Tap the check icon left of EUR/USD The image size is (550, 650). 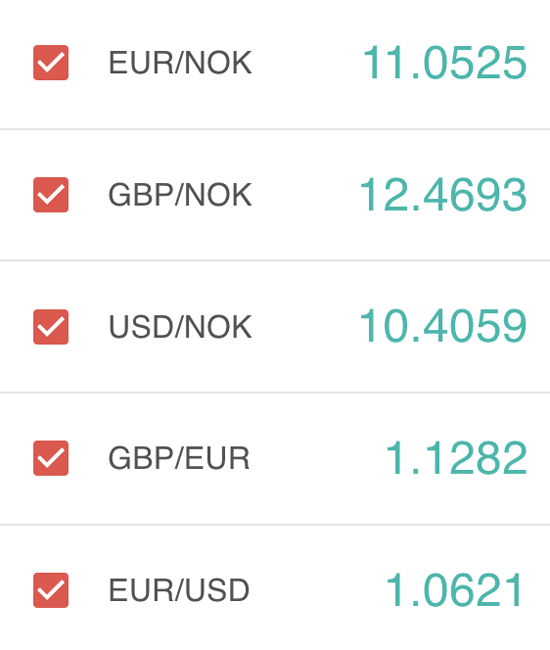click(51, 590)
